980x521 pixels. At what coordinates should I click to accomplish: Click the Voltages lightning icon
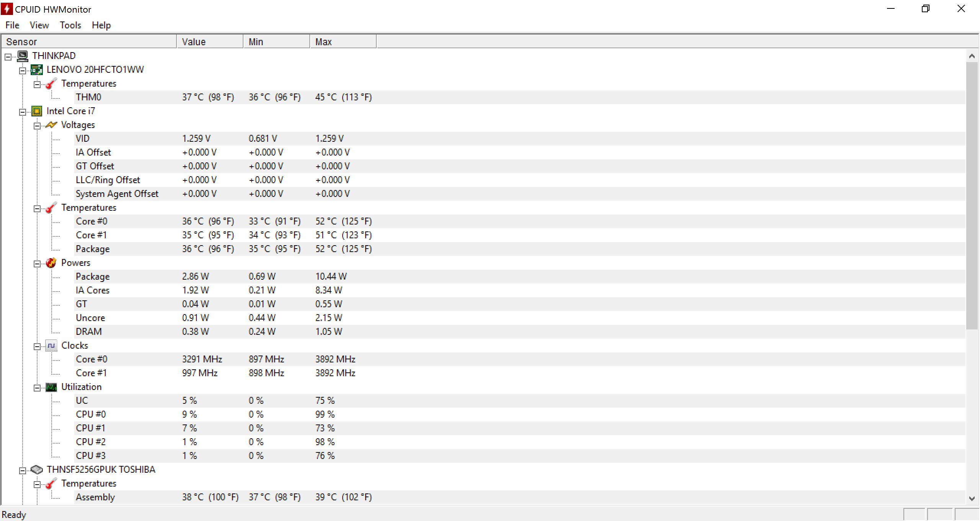[51, 125]
